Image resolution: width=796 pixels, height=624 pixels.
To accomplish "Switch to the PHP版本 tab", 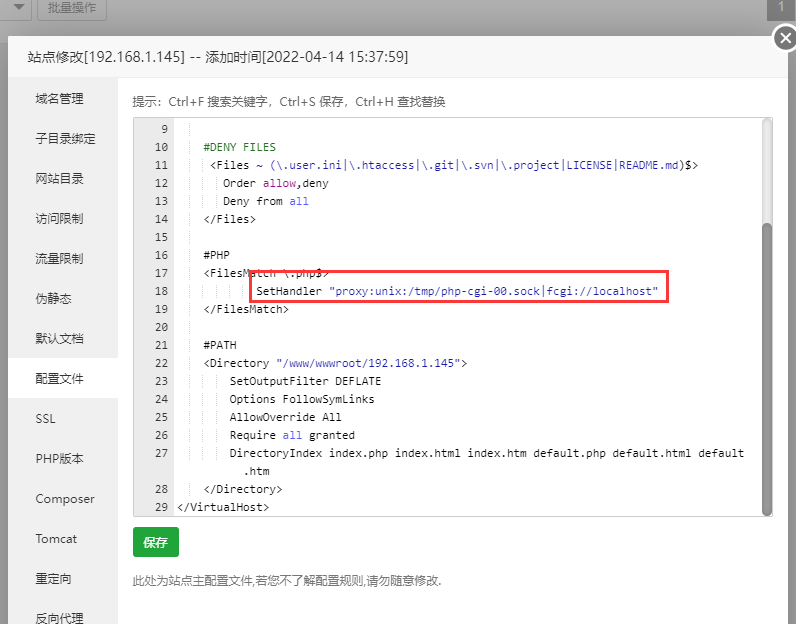I will coord(59,459).
